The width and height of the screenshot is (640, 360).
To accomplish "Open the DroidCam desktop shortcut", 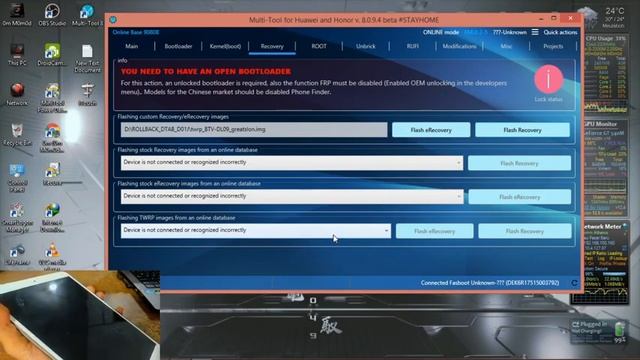I will coord(52,55).
